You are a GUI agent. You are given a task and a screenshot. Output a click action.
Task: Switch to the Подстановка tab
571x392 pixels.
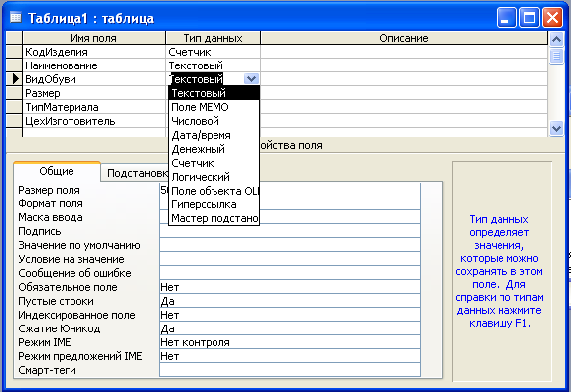coord(135,173)
